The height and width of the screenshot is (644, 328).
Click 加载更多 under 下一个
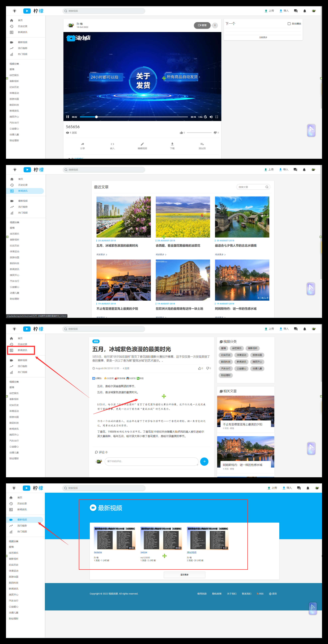[263, 37]
